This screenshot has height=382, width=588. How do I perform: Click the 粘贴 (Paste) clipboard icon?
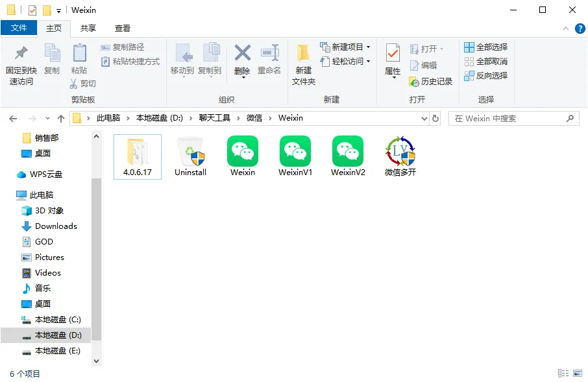click(79, 53)
